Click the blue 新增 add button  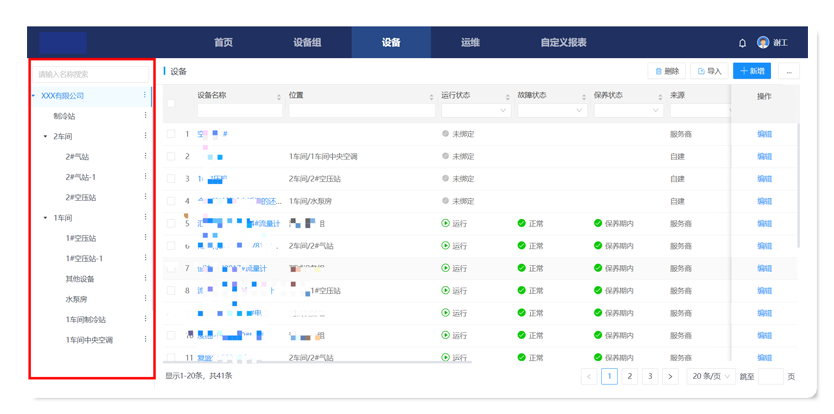pos(751,71)
